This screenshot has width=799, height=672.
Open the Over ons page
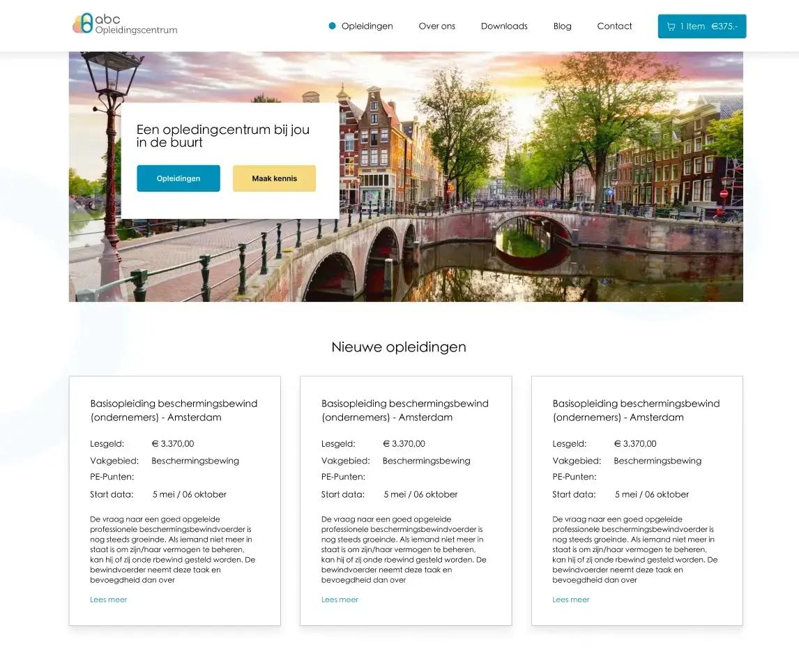click(x=436, y=26)
